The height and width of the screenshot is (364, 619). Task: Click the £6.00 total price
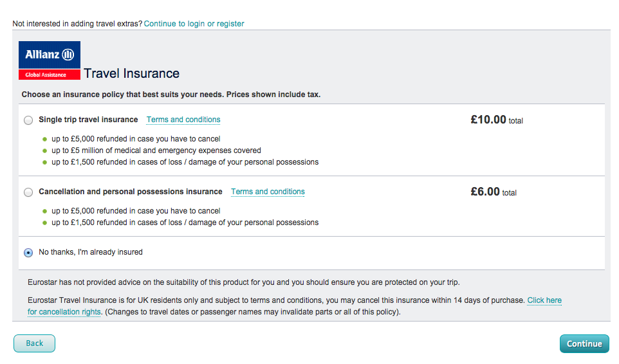(x=494, y=192)
